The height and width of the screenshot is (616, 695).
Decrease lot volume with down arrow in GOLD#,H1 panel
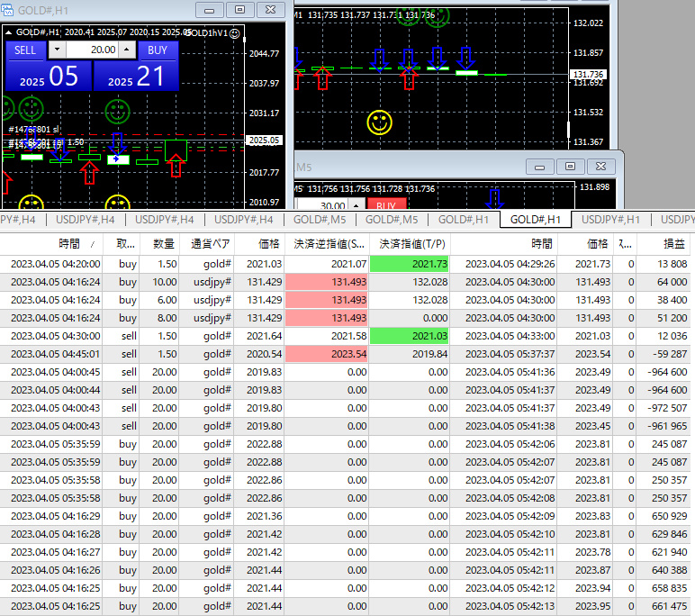click(x=57, y=50)
